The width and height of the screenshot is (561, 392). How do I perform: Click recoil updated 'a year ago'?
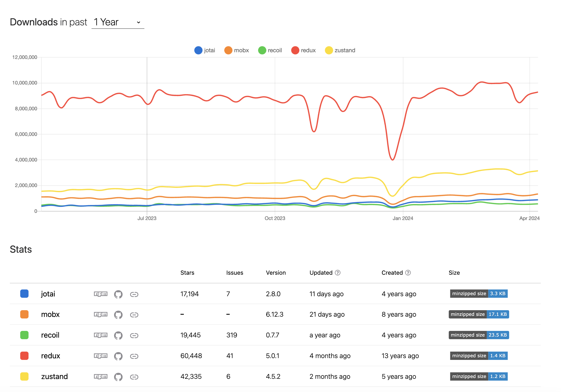325,335
